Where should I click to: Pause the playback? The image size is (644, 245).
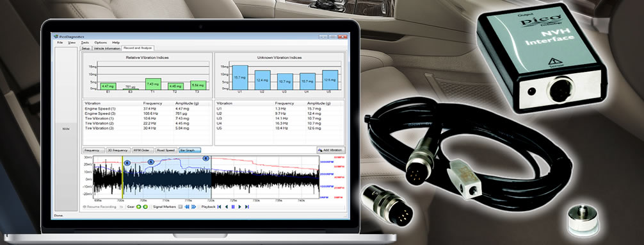click(x=233, y=207)
